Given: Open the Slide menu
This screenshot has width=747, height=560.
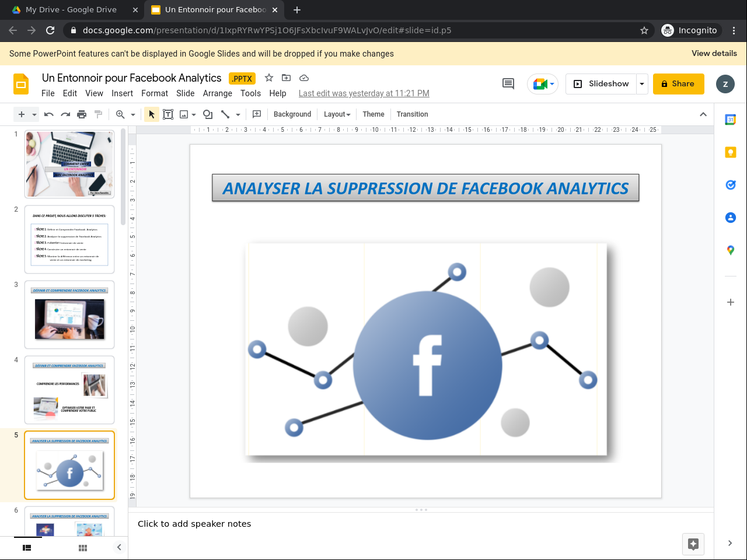Looking at the screenshot, I should pos(186,93).
